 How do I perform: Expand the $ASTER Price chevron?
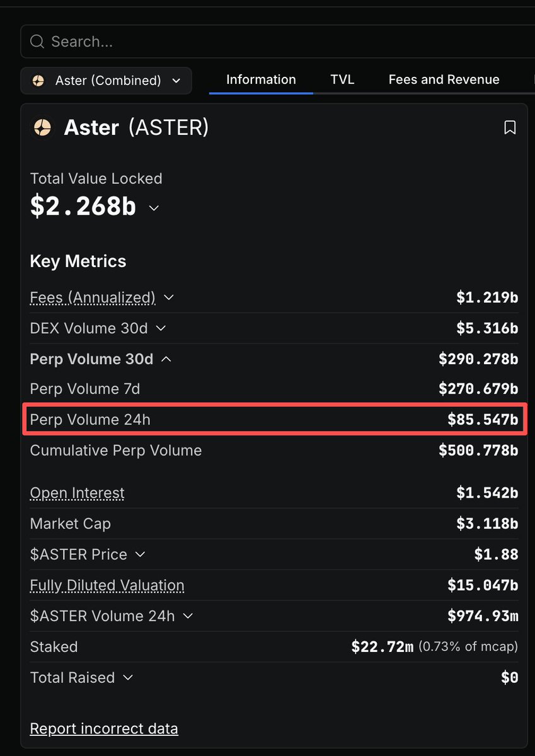click(140, 554)
